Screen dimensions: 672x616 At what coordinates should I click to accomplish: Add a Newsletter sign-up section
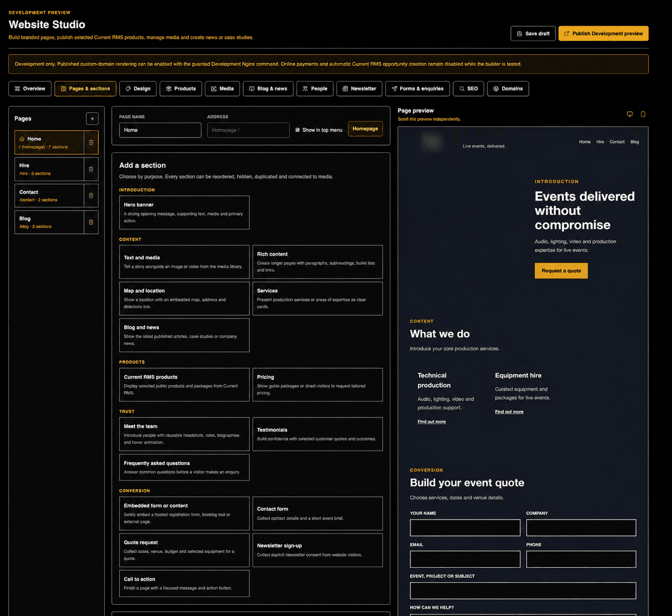(318, 550)
